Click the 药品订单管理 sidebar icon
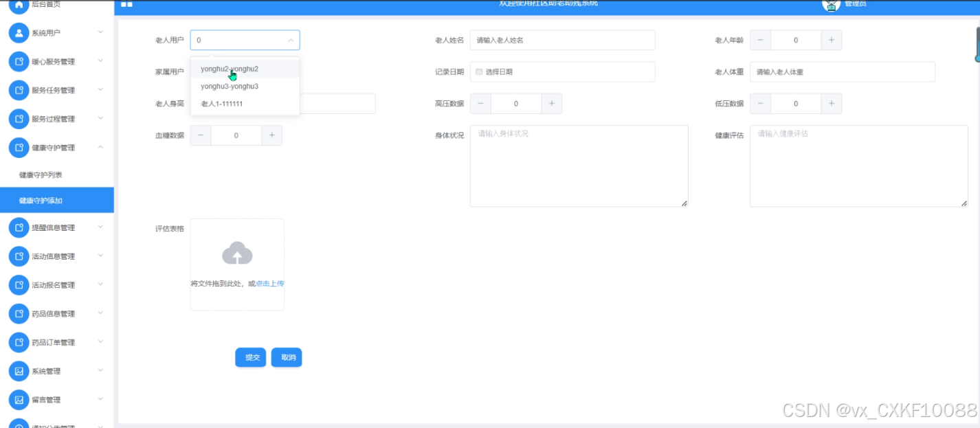This screenshot has width=980, height=428. [19, 342]
